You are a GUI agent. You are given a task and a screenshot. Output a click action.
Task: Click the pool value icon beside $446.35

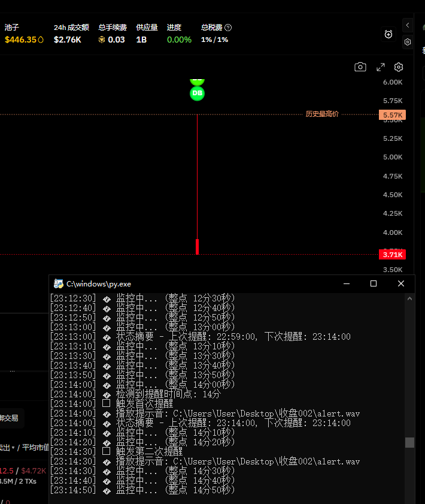coord(41,40)
